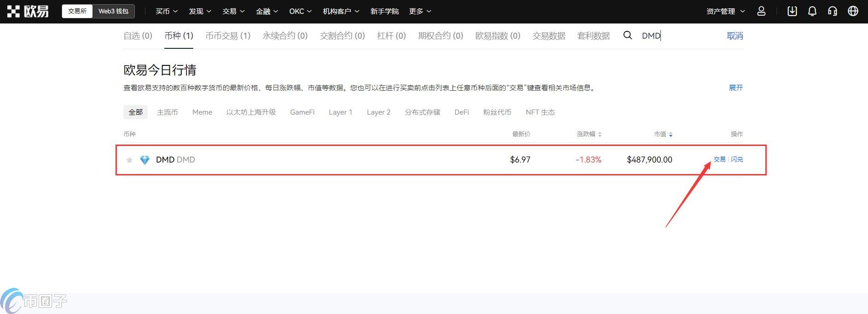Expand the OKC menu

pos(300,11)
